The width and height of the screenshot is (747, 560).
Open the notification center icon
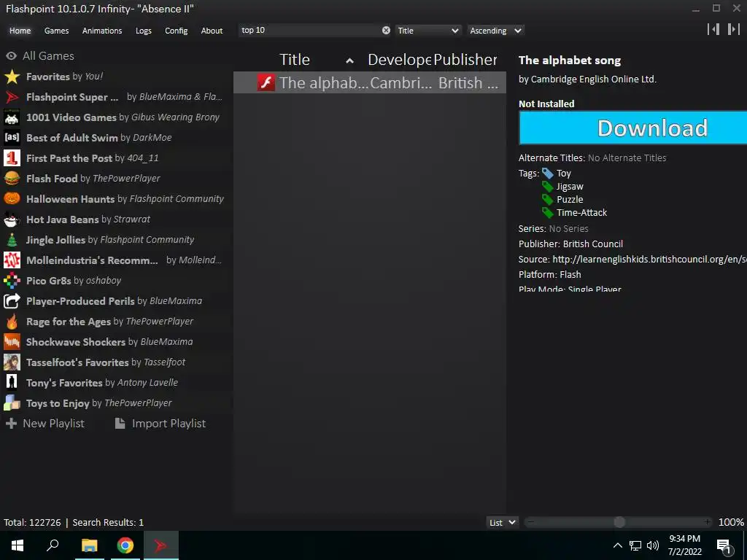[724, 546]
